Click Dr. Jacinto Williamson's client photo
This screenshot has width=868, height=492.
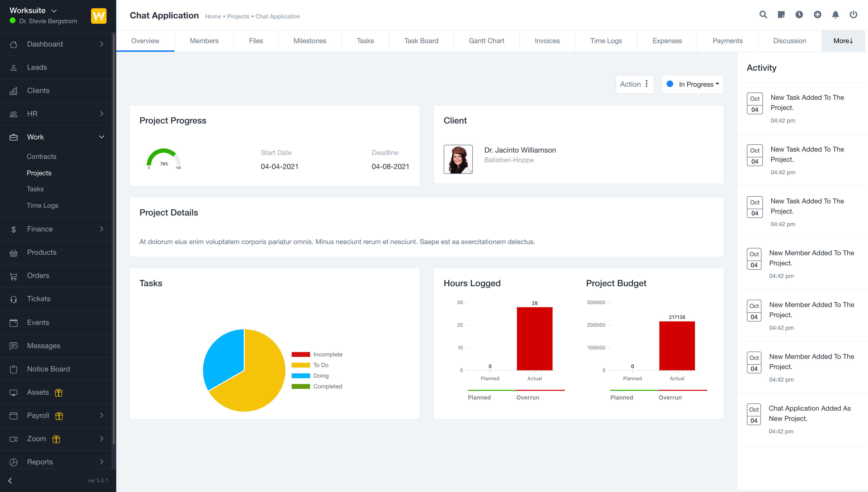pyautogui.click(x=458, y=159)
